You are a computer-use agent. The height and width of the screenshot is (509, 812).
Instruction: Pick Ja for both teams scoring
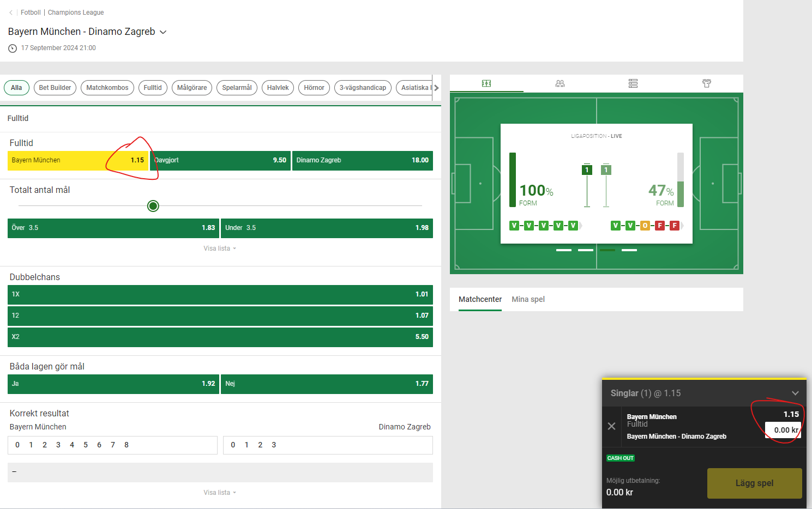coord(113,384)
